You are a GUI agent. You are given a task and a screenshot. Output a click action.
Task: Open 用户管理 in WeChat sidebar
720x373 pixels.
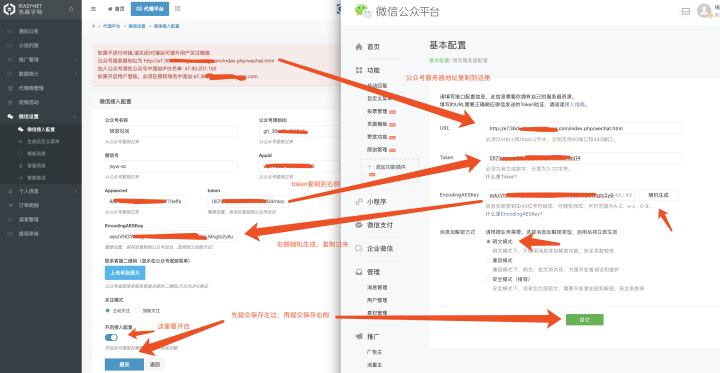click(377, 300)
